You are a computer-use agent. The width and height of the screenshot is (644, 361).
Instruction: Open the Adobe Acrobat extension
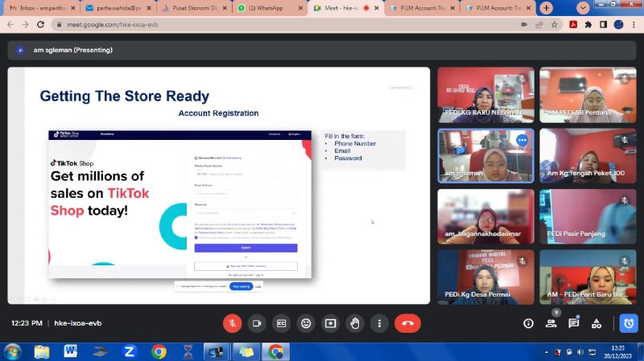[573, 25]
